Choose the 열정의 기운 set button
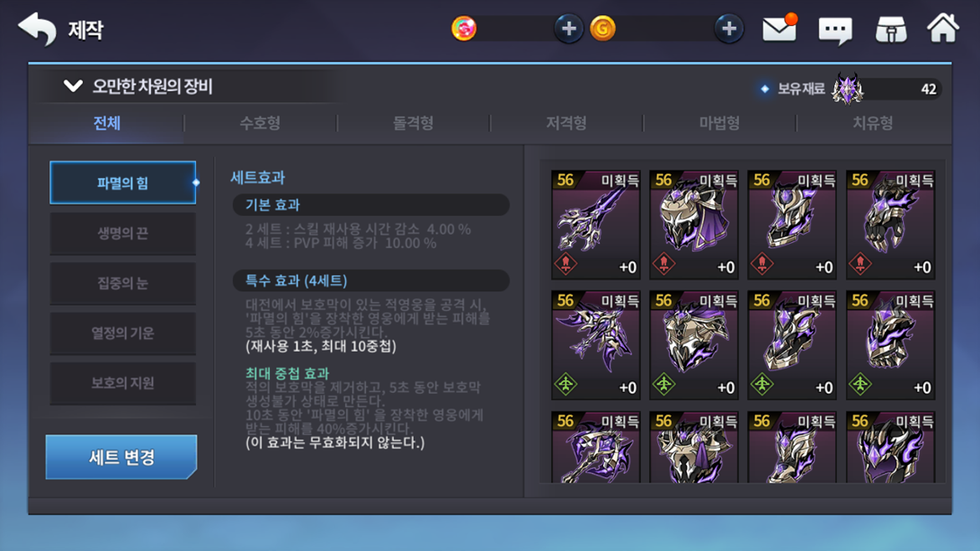Viewport: 980px width, 551px height. pos(122,333)
